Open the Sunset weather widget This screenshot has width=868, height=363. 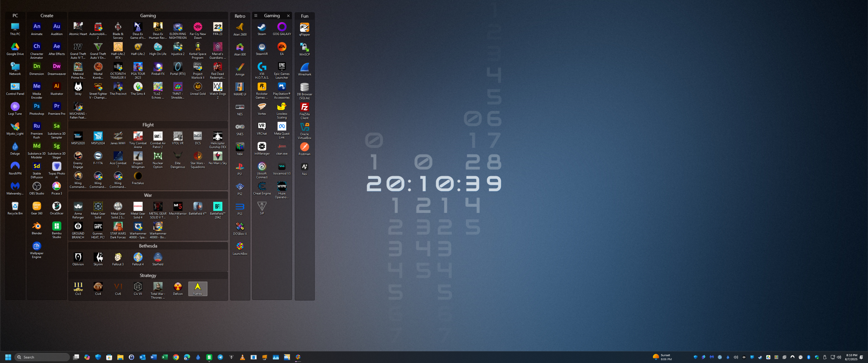(663, 357)
